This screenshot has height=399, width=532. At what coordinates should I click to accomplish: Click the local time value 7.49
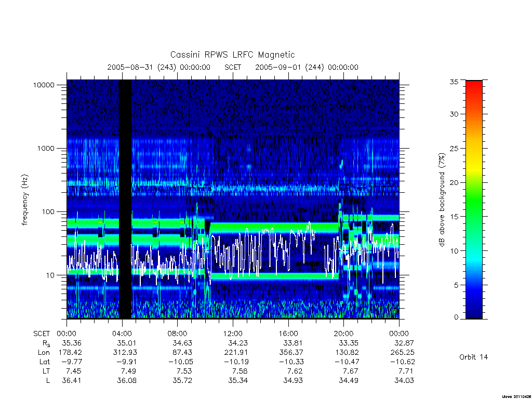pos(129,371)
